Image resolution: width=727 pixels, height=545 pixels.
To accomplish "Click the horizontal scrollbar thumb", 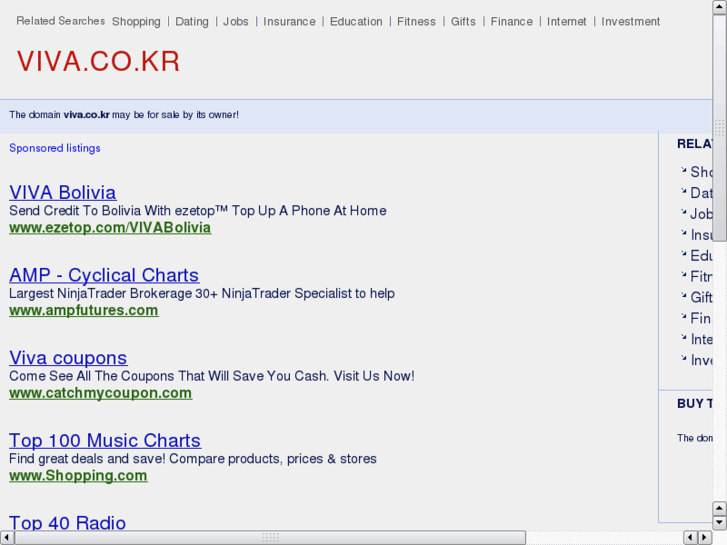I will pyautogui.click(x=270, y=538).
